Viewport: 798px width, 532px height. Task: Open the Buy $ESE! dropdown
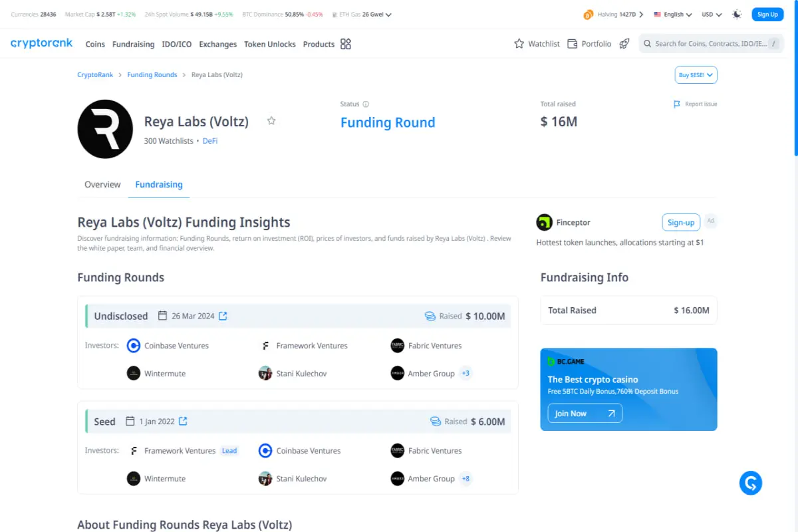click(x=696, y=75)
